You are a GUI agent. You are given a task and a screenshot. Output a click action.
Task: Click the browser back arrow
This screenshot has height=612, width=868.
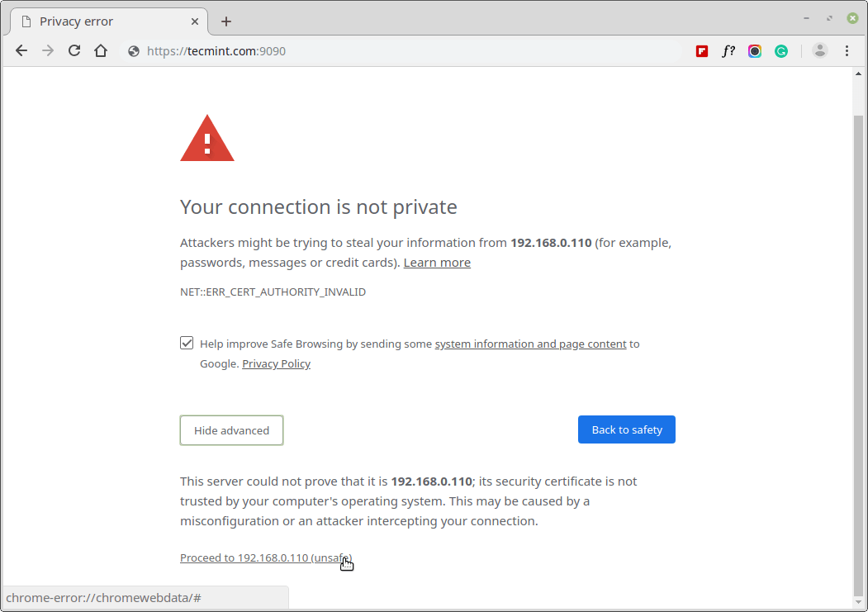pos(21,51)
